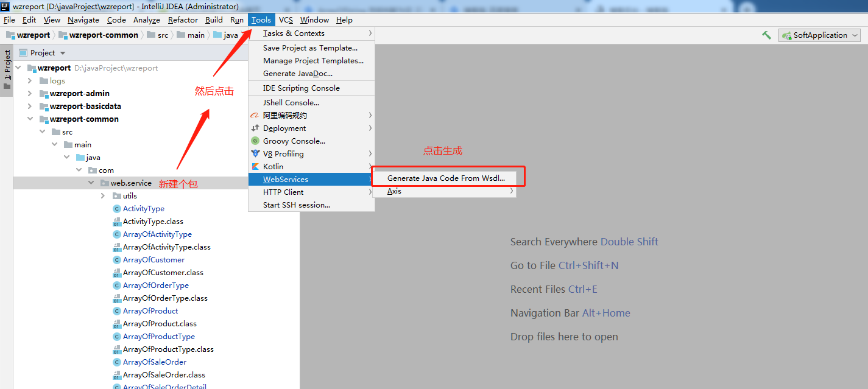Click the ArrayOfProduct class icon

117,311
